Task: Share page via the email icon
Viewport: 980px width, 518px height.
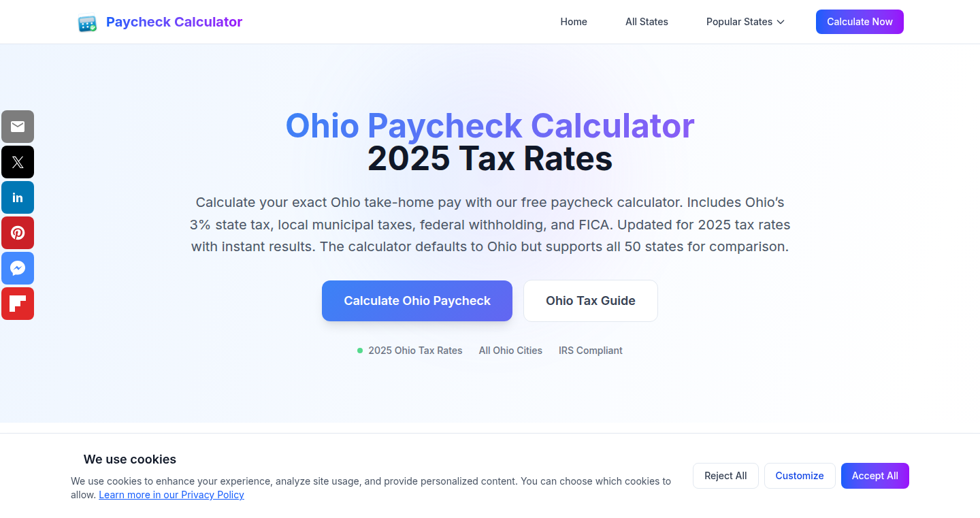Action: (x=18, y=127)
